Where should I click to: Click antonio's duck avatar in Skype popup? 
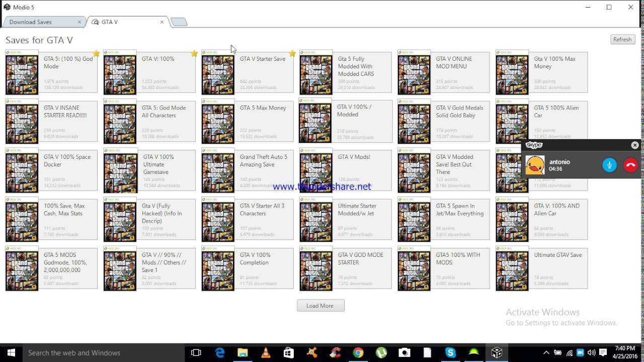pyautogui.click(x=535, y=165)
